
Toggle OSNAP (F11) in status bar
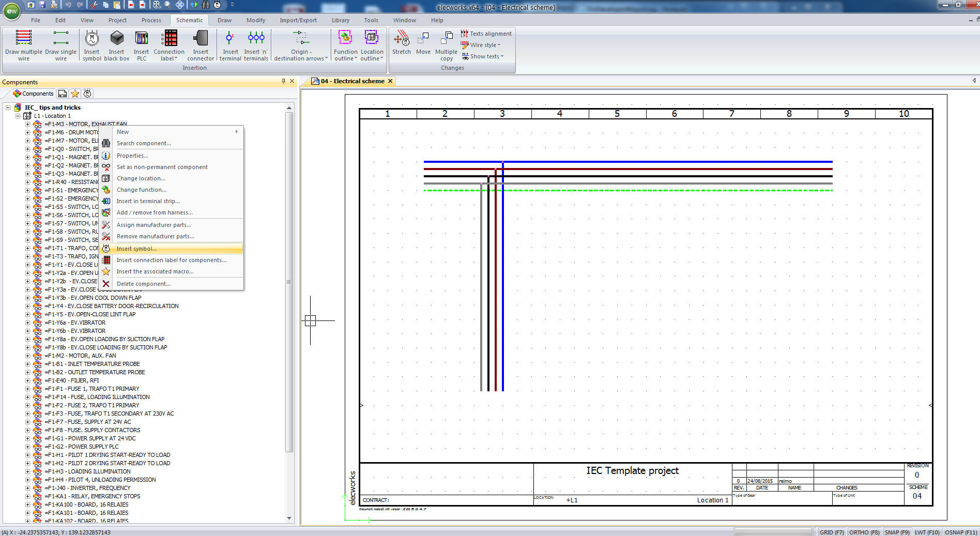961,532
